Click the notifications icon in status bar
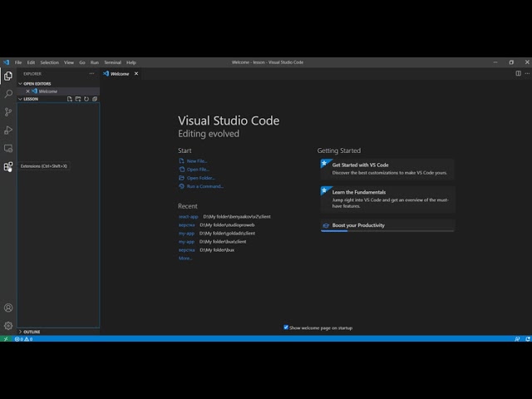532x399 pixels. point(528,339)
